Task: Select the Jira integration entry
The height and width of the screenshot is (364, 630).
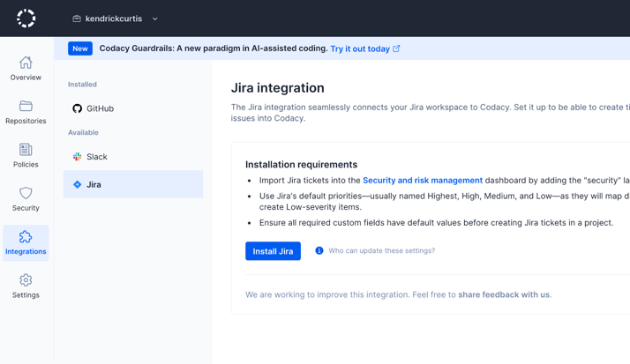Action: point(133,184)
